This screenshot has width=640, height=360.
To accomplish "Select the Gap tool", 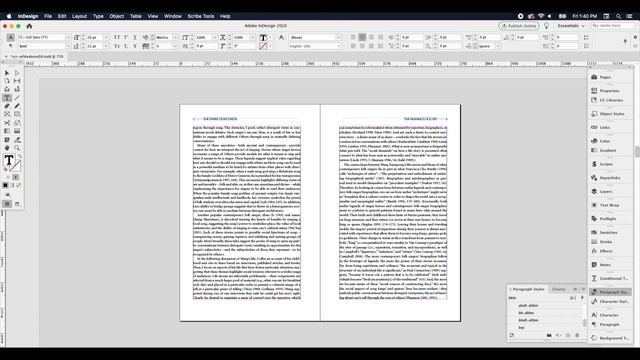I will [x=17, y=81].
